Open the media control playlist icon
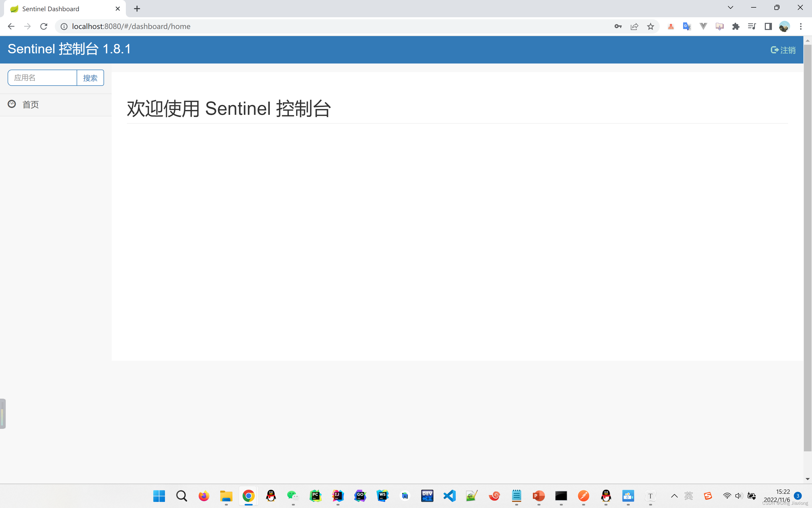Screen dimensions: 812x508 coord(752,26)
